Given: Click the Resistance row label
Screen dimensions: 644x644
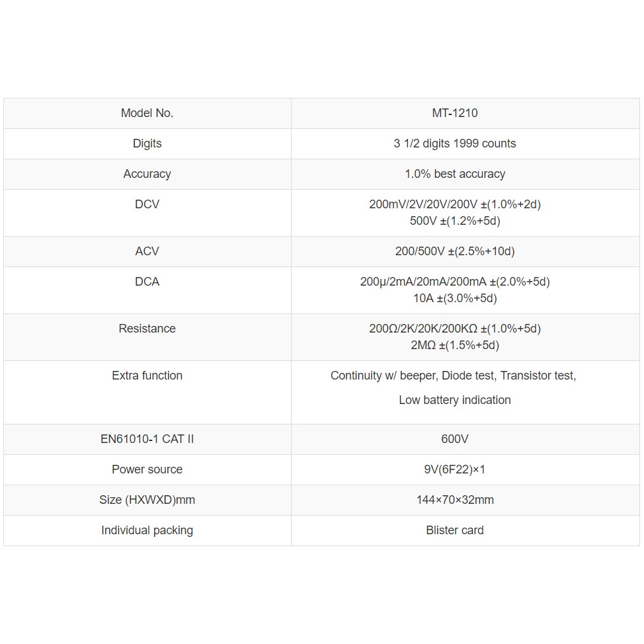Looking at the screenshot, I should [147, 329].
